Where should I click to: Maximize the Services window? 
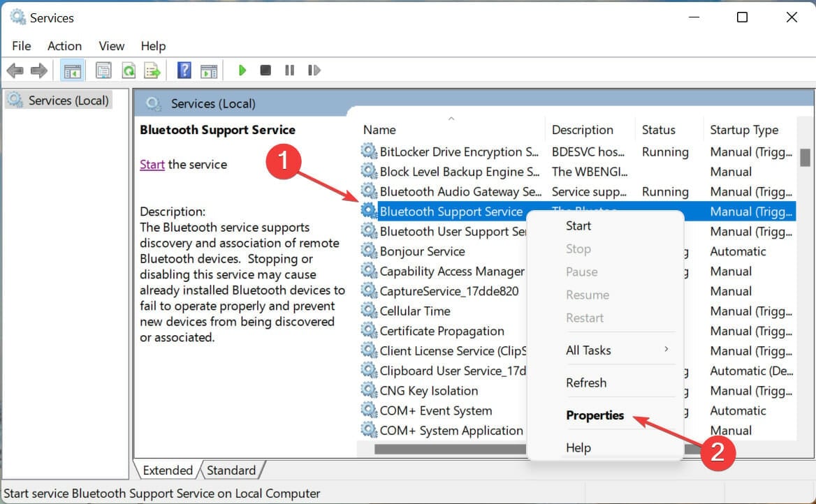click(742, 17)
